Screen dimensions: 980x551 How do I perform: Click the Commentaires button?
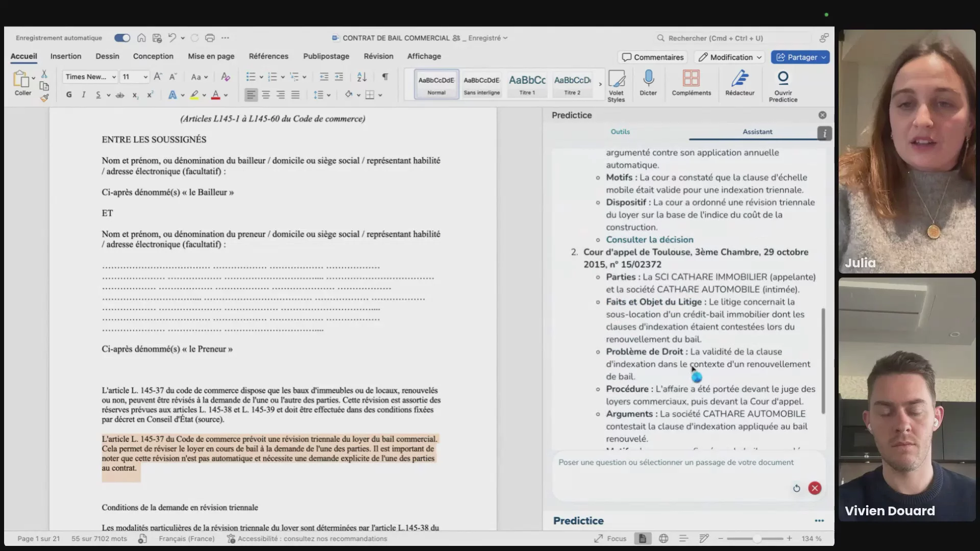pos(652,57)
